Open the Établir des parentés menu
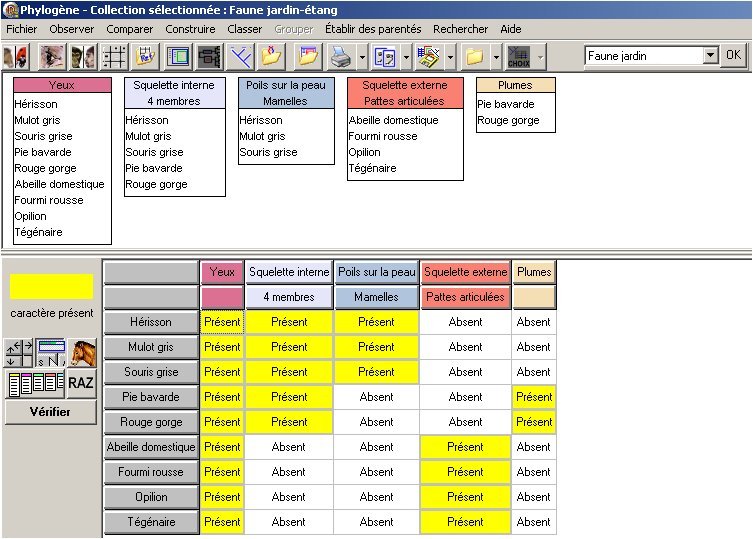This screenshot has width=753, height=539. [x=373, y=29]
